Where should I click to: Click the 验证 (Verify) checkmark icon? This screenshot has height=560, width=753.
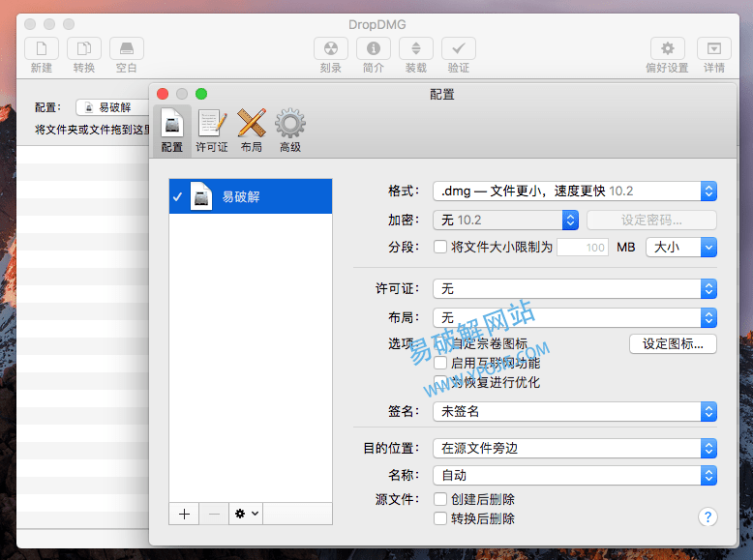pyautogui.click(x=459, y=49)
